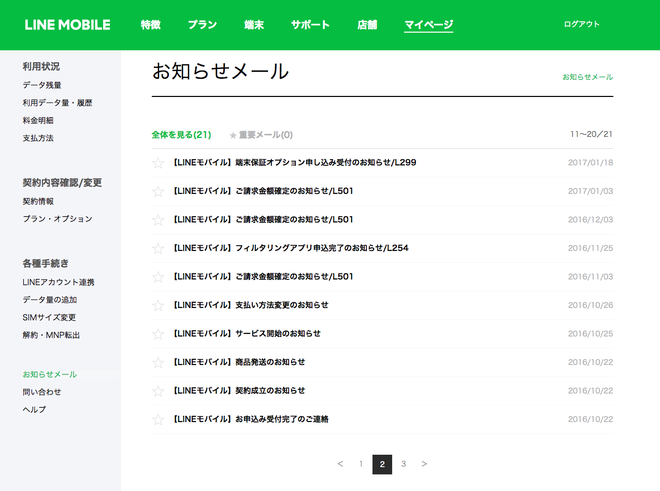This screenshot has height=491, width=660.
Task: Open the 特徴 menu
Action: (x=151, y=25)
